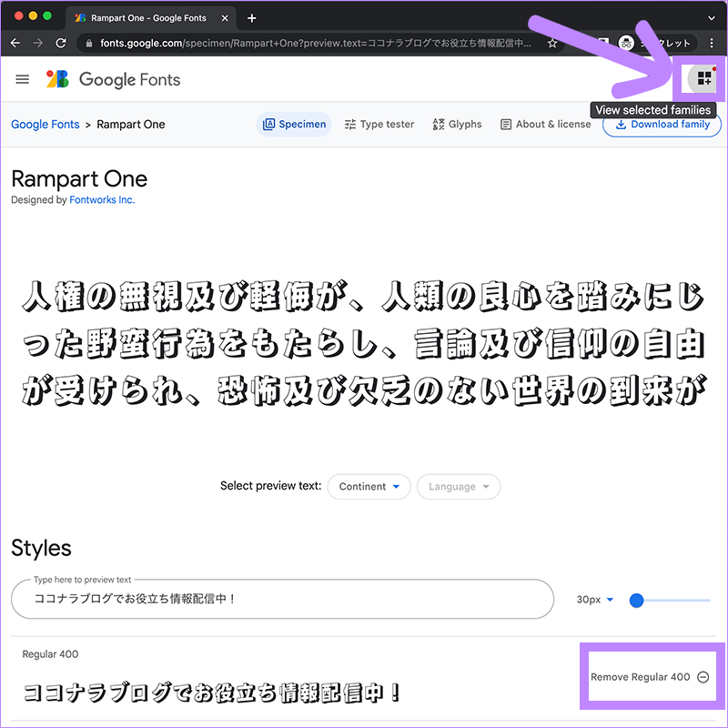Click the Rampart One breadcrumb text

[131, 125]
